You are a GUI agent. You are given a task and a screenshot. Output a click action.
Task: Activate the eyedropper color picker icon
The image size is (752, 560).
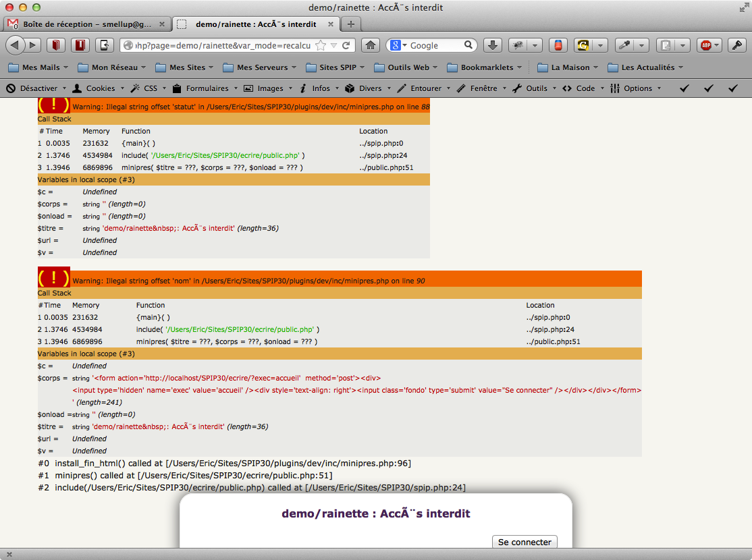coord(624,45)
